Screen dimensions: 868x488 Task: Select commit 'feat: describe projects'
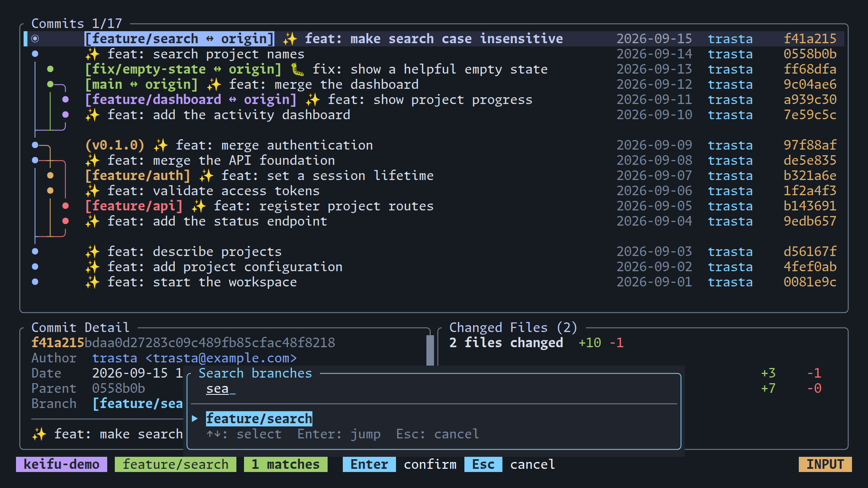pyautogui.click(x=434, y=252)
